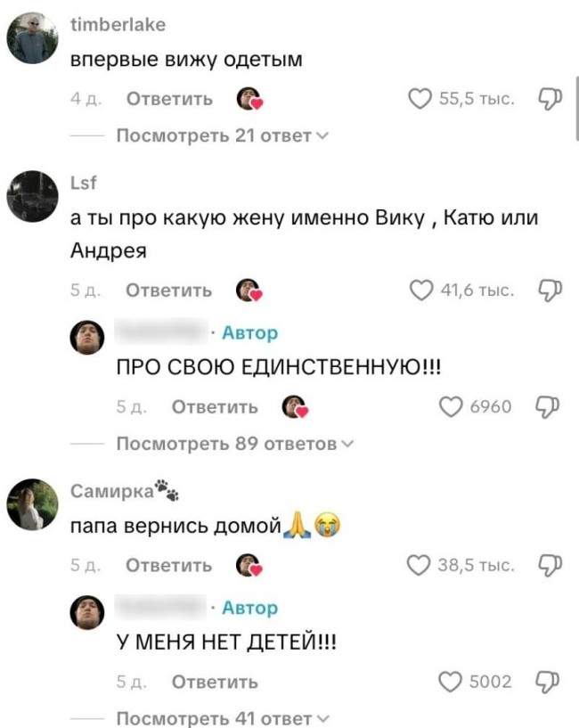The height and width of the screenshot is (728, 579).
Task: Dislike Lsf's comment with thumbs-down icon
Action: click(x=550, y=290)
